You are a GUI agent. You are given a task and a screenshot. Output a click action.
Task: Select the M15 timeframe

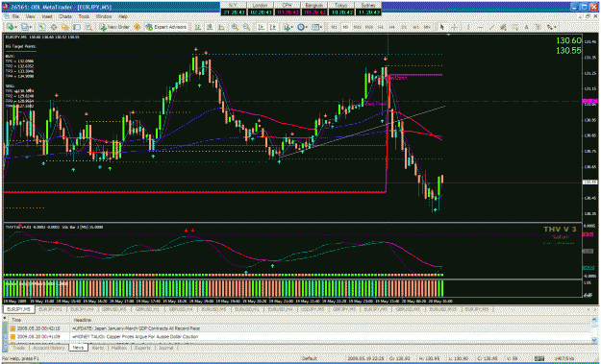357,27
